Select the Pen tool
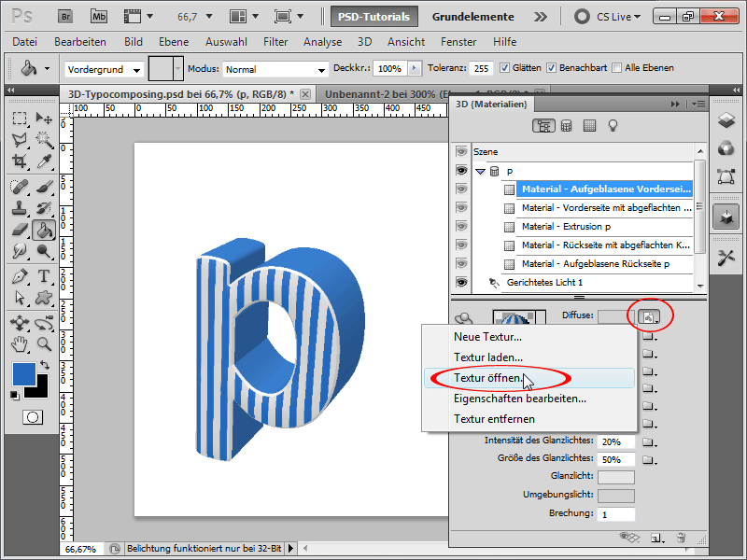Viewport: 747px width, 560px height. click(x=20, y=276)
